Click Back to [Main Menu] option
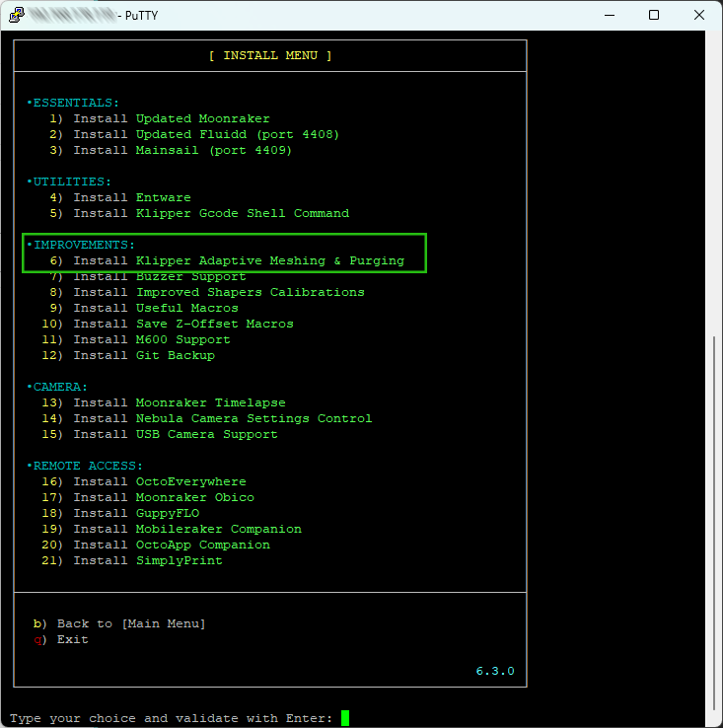 [x=119, y=623]
